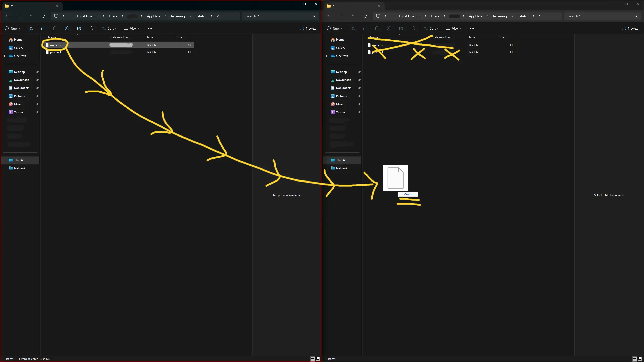Sort by Type column in window 2
This screenshot has height=362, width=644.
click(160, 37)
